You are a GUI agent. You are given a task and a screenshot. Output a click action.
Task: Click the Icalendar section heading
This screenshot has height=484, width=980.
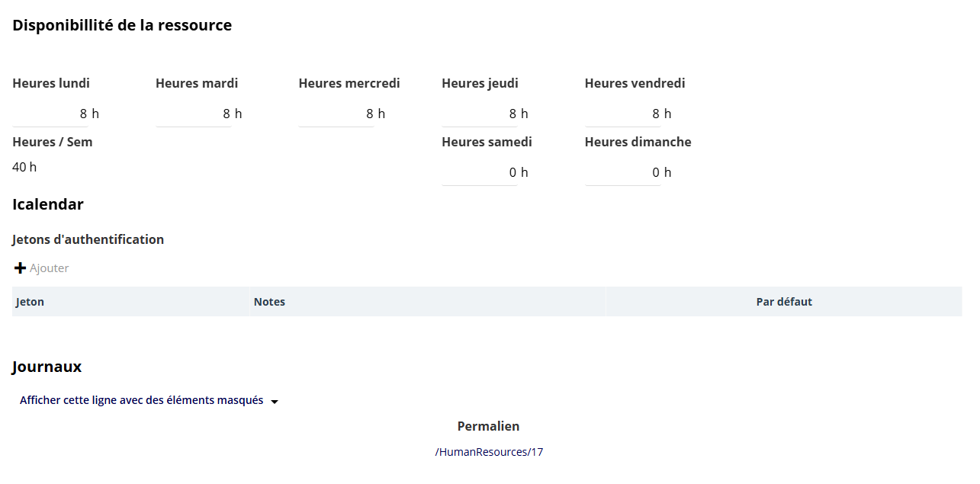(x=48, y=204)
